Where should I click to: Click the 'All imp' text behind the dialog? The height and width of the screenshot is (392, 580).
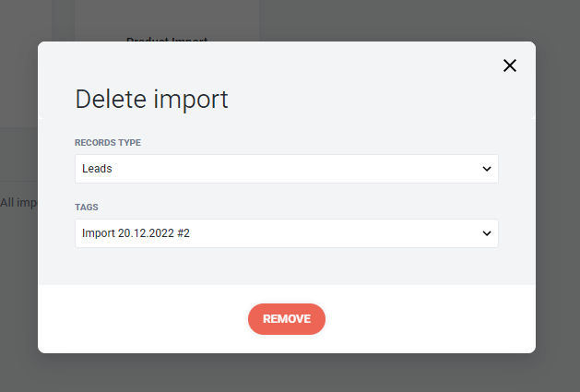[x=18, y=203]
